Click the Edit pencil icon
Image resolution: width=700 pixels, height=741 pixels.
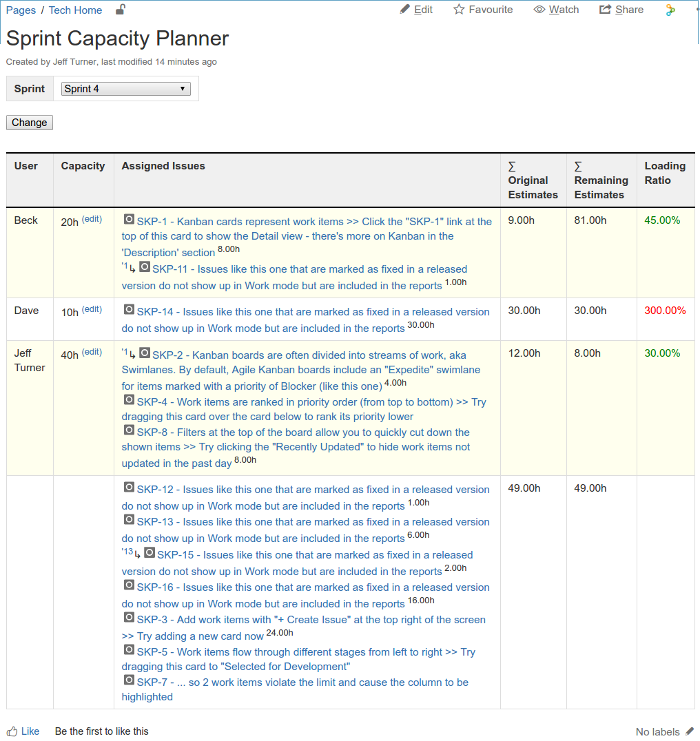click(x=405, y=10)
